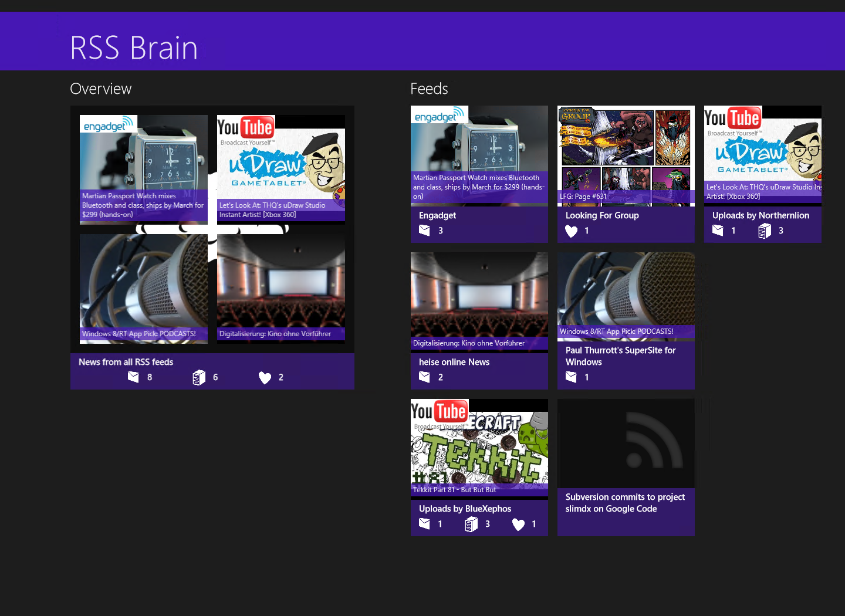Select the Uploads by Northernlion title
The height and width of the screenshot is (616, 845).
(760, 215)
